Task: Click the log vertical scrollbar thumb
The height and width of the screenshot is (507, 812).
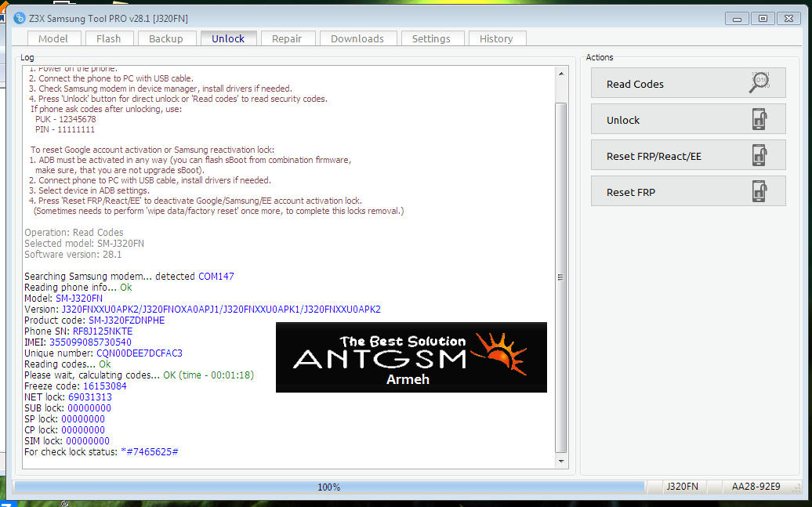Action: point(561,277)
